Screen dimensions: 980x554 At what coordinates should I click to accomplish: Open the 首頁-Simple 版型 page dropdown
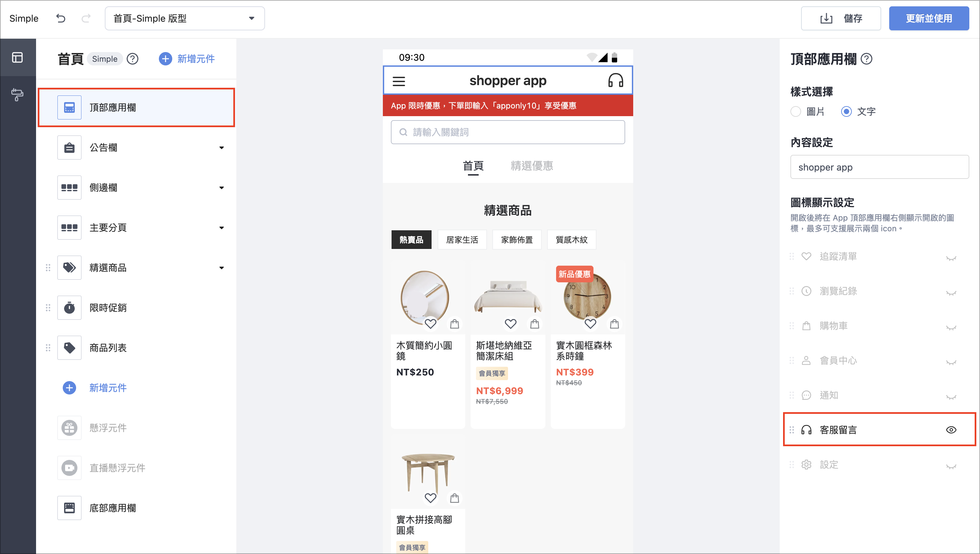(x=185, y=18)
